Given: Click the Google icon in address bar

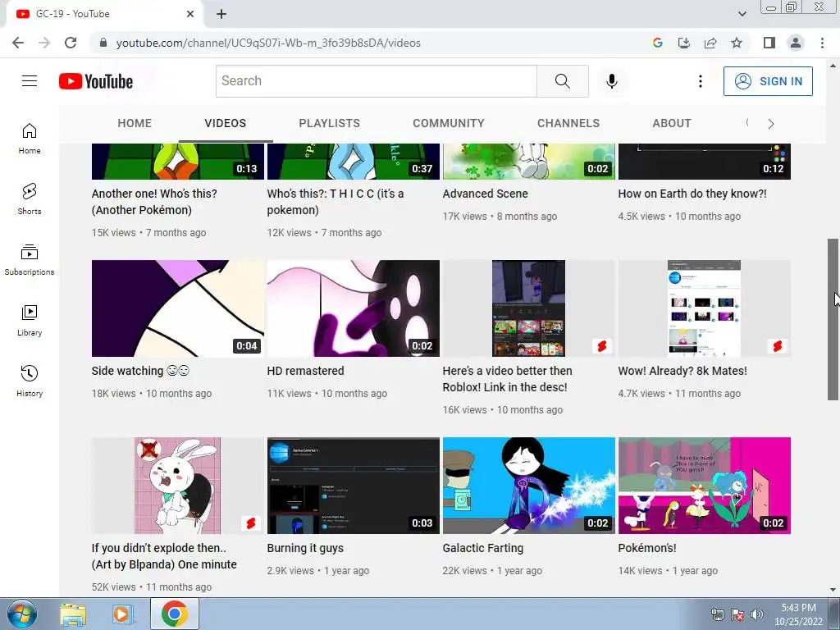Looking at the screenshot, I should (658, 43).
